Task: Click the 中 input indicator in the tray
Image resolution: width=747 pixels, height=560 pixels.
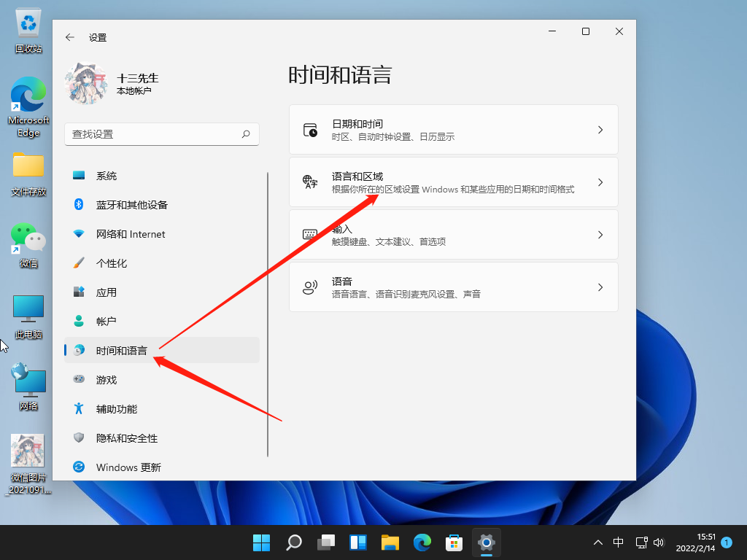Action: pos(618,542)
